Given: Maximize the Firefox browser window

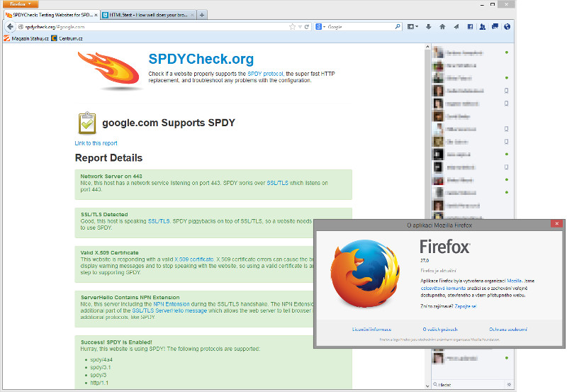Looking at the screenshot, I should [x=493, y=4].
